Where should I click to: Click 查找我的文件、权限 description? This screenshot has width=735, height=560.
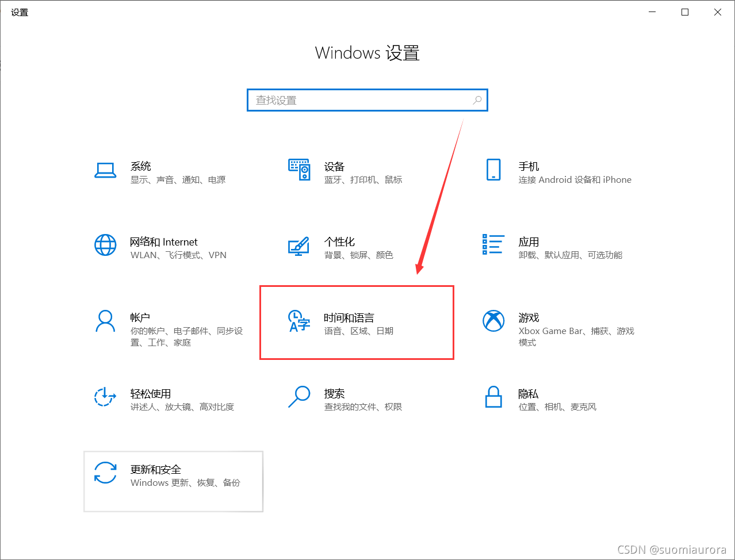tap(363, 407)
